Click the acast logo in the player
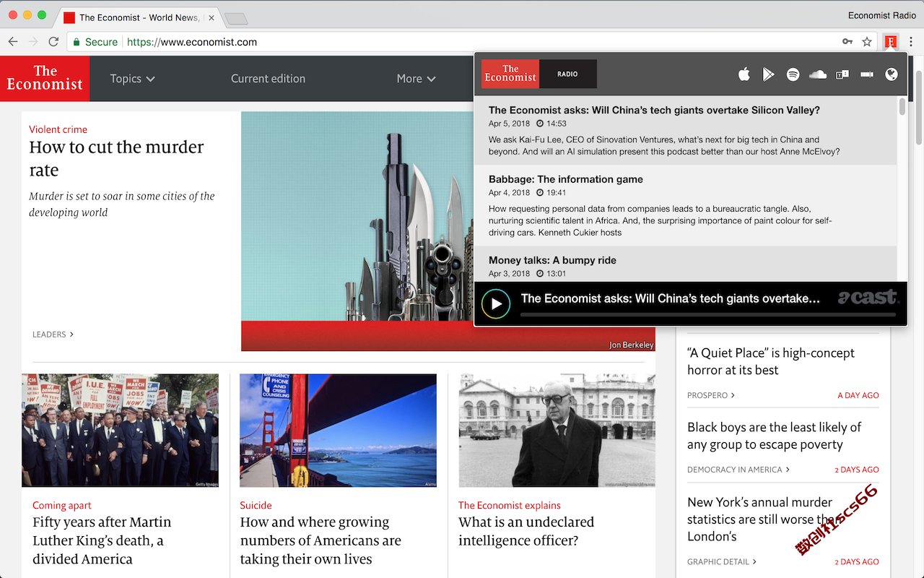 (868, 297)
